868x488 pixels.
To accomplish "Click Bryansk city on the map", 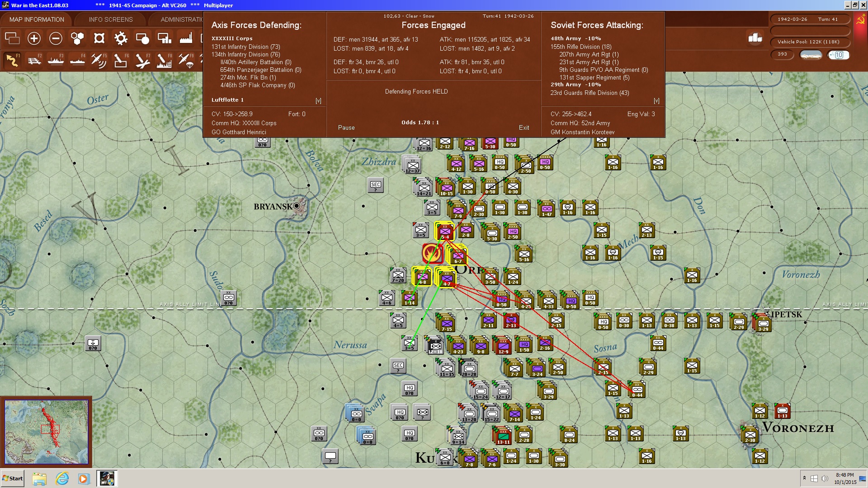I will (297, 206).
